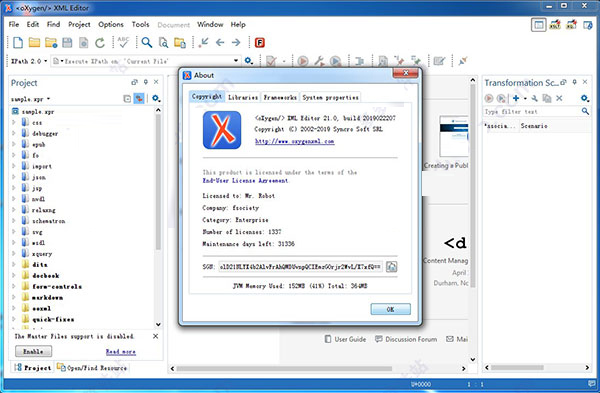Collapse all in Project panel
Image resolution: width=600 pixels, height=393 pixels.
(x=127, y=99)
